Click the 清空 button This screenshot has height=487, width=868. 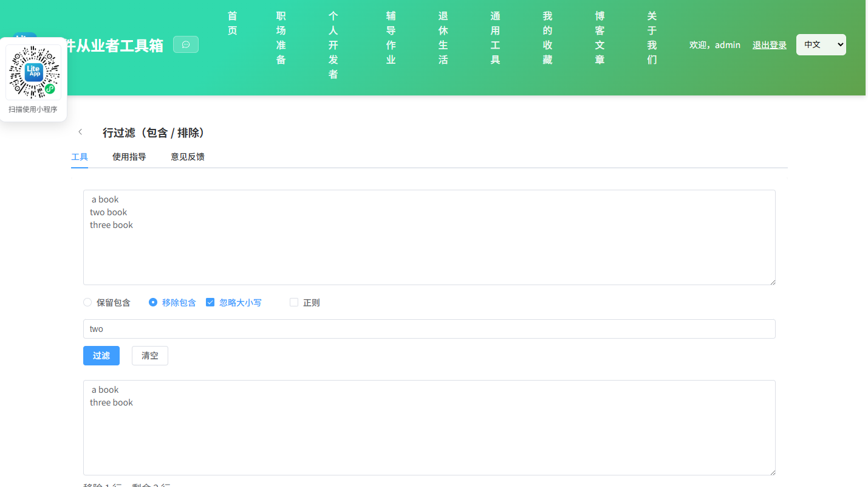pos(150,356)
